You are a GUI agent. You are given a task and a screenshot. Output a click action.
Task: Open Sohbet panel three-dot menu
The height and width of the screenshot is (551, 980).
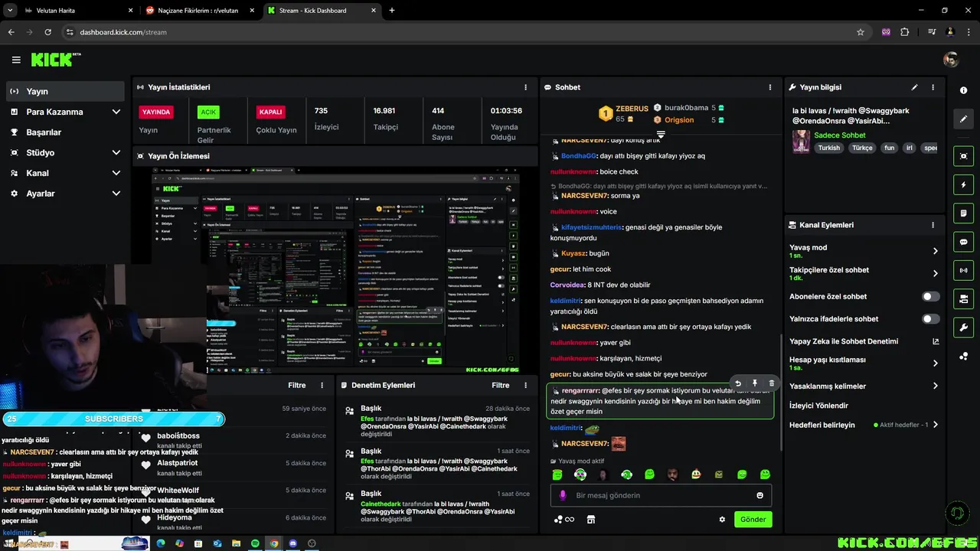point(770,87)
